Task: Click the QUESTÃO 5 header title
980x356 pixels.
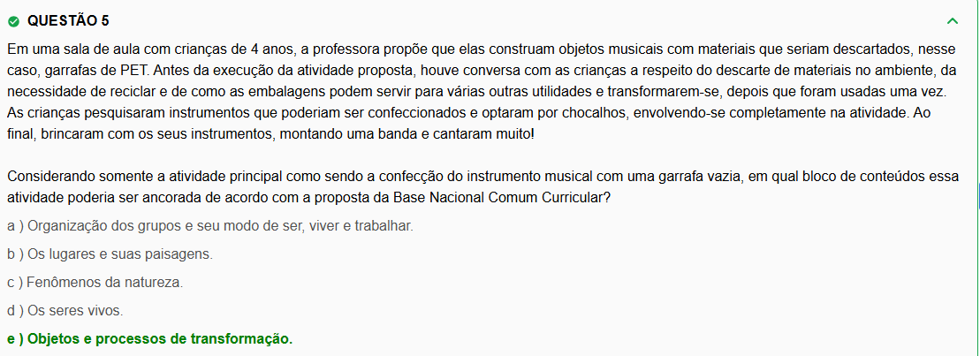Action: coord(69,20)
